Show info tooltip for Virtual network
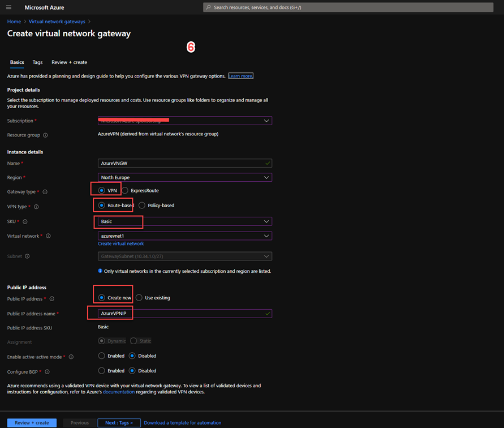This screenshot has width=504, height=428. (48, 236)
